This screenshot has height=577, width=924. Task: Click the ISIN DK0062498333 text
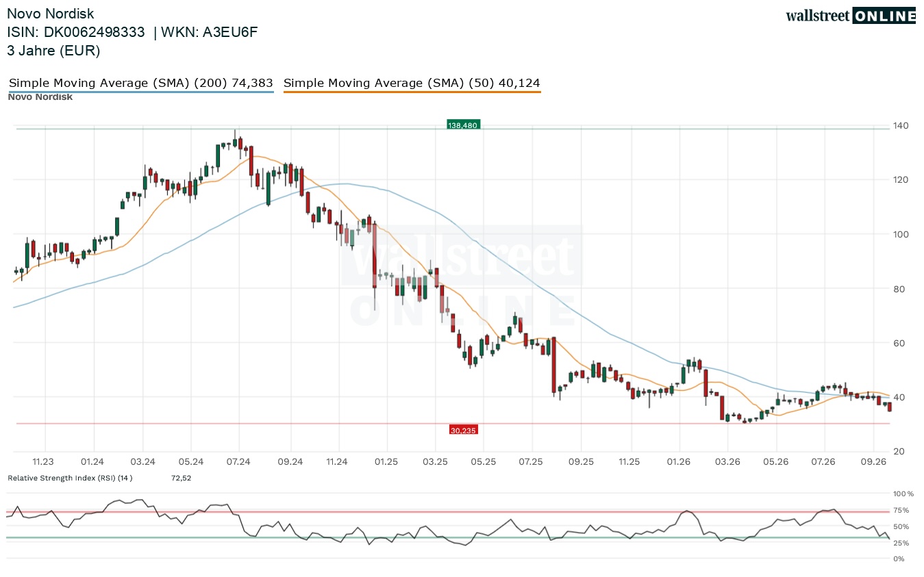pos(76,32)
